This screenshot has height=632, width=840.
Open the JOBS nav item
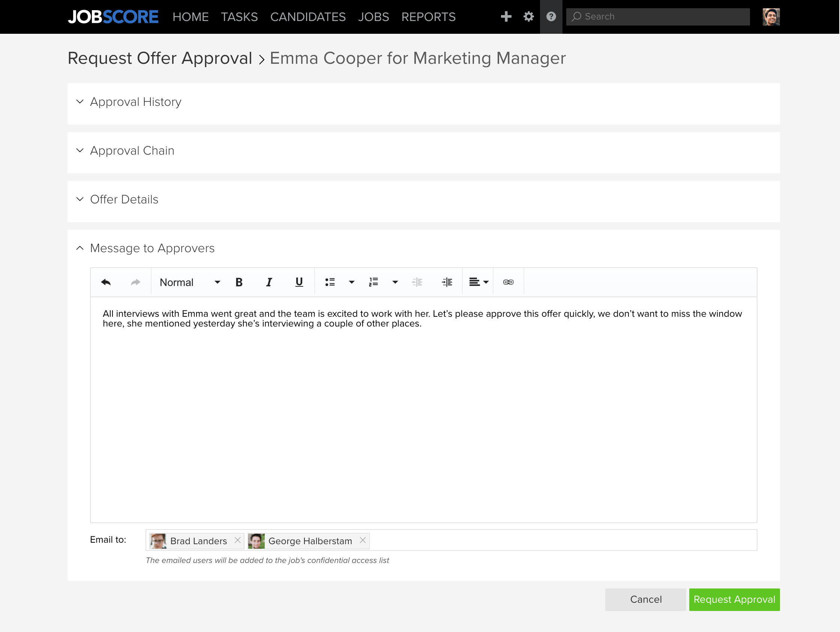pos(373,17)
